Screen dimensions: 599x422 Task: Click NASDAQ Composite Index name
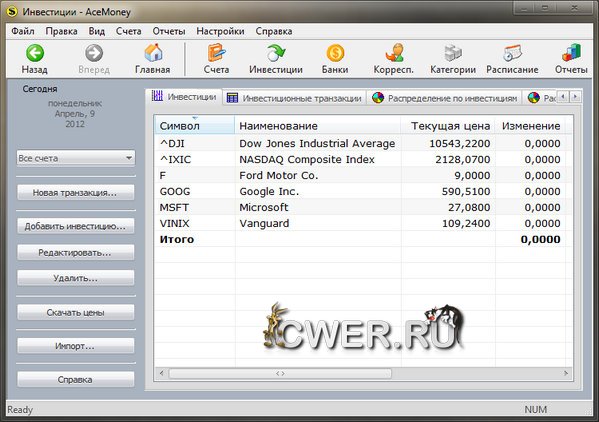click(x=307, y=160)
